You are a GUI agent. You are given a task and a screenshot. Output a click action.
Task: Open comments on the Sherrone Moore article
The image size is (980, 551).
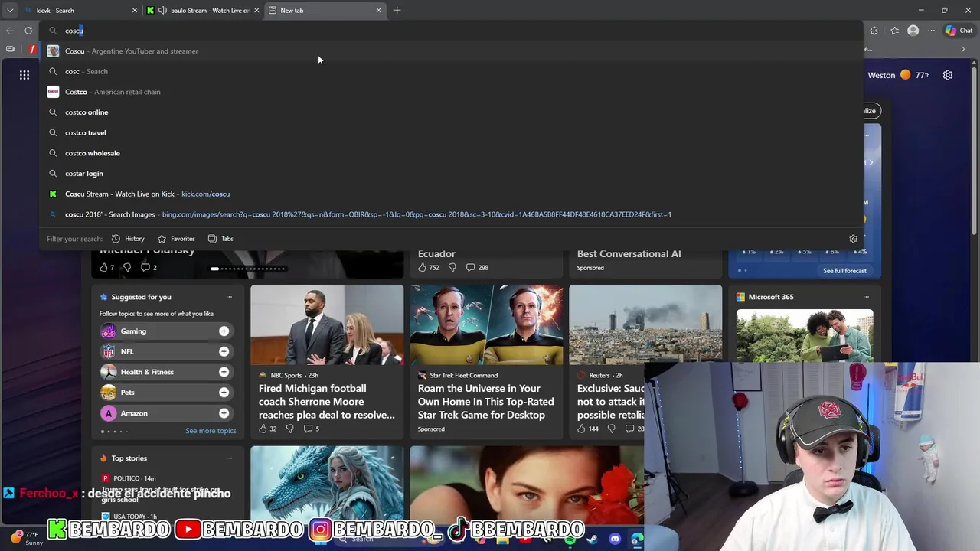312,429
